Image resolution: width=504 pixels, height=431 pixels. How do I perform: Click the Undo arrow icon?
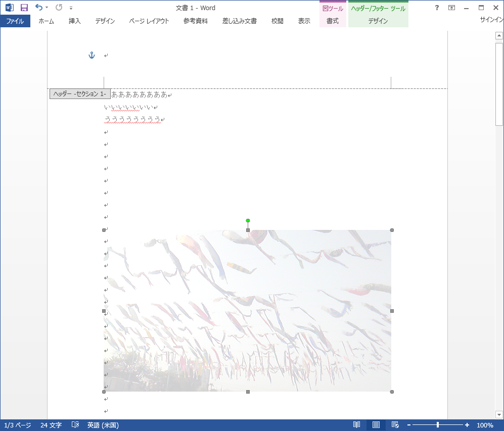pos(39,8)
